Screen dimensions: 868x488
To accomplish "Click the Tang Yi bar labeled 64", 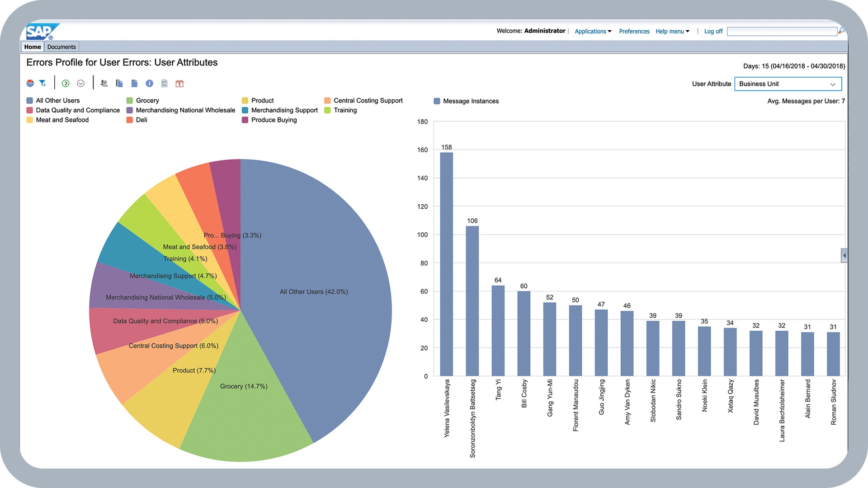I will pyautogui.click(x=498, y=331).
